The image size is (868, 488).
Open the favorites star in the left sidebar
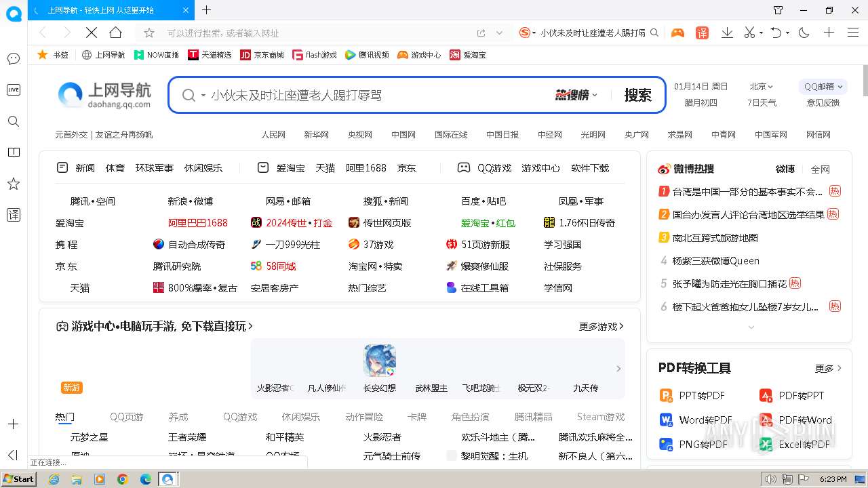(x=13, y=184)
